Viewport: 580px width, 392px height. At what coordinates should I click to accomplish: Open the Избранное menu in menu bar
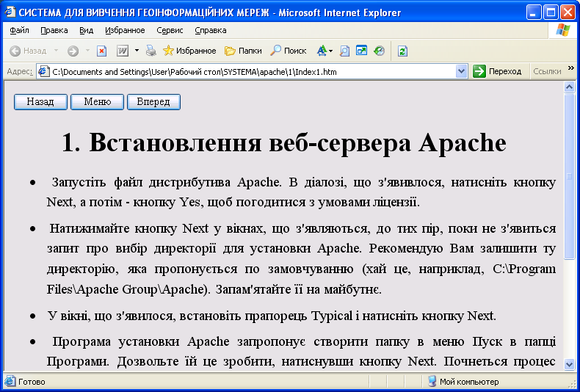[x=125, y=30]
